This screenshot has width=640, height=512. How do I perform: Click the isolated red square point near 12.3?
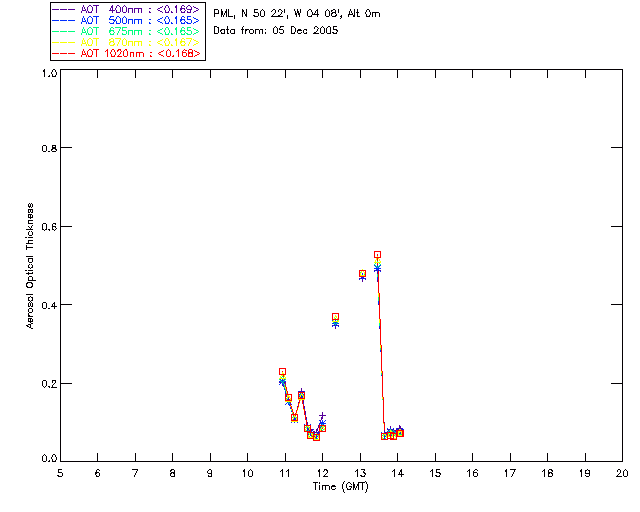coord(336,317)
